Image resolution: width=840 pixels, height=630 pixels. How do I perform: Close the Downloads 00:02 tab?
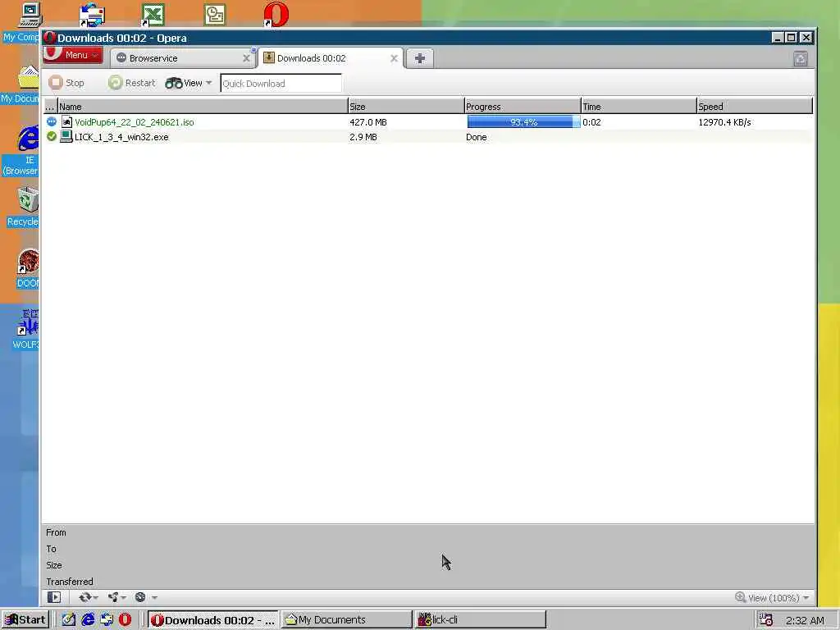[394, 58]
